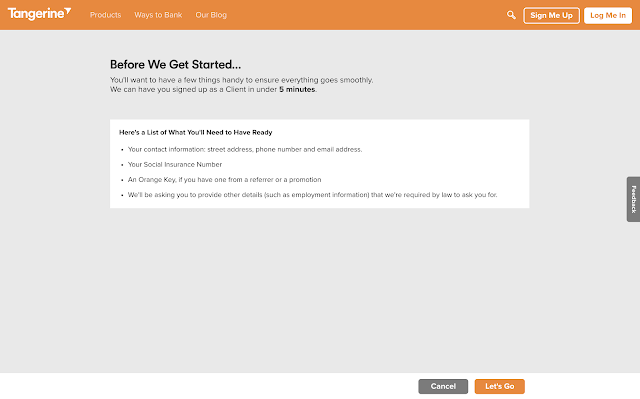The image size is (640, 399).
Task: Open the Ways to Bank menu
Action: coord(158,15)
